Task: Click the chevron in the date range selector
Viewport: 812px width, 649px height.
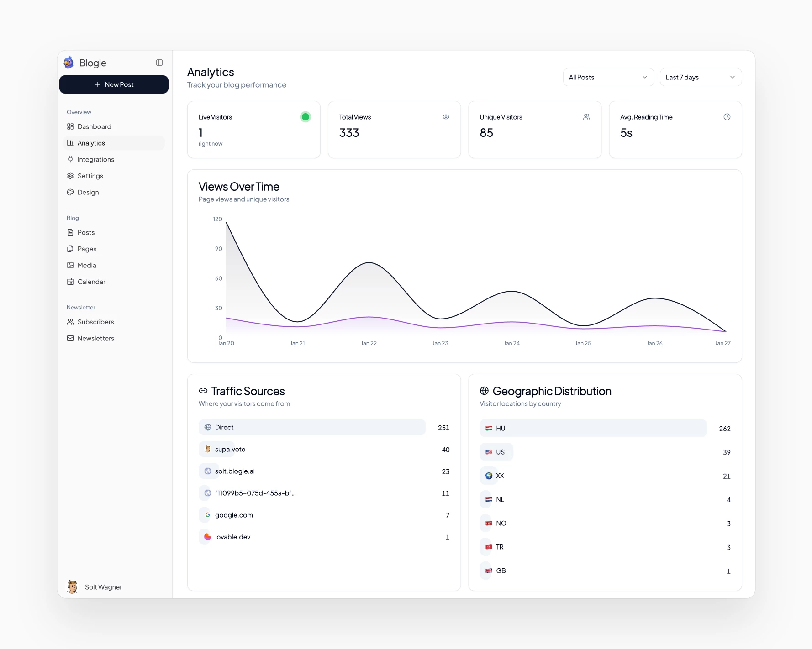Action: [x=732, y=77]
